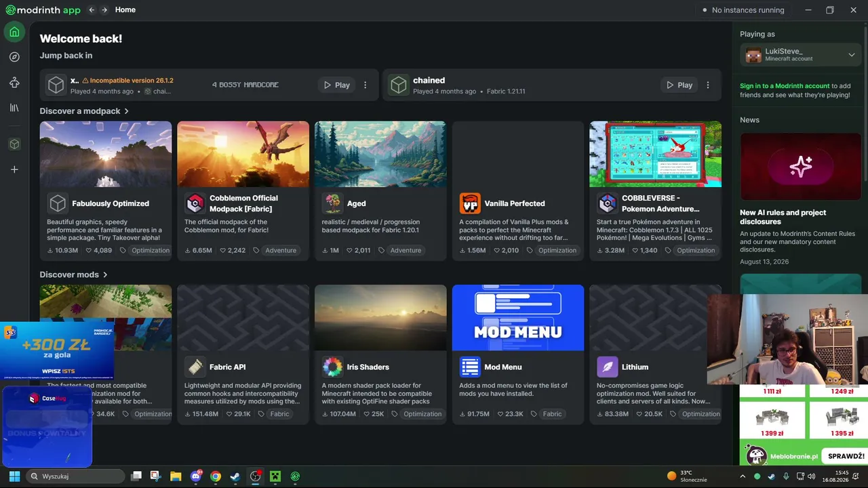Open New AI rules and project disclosures article
This screenshot has width=868, height=488.
[783, 217]
